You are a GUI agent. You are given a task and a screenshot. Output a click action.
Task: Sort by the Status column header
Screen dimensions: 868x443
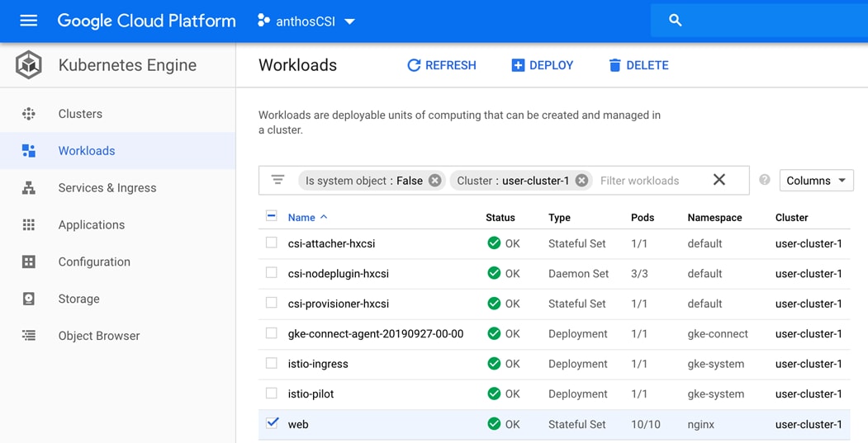[x=500, y=217]
